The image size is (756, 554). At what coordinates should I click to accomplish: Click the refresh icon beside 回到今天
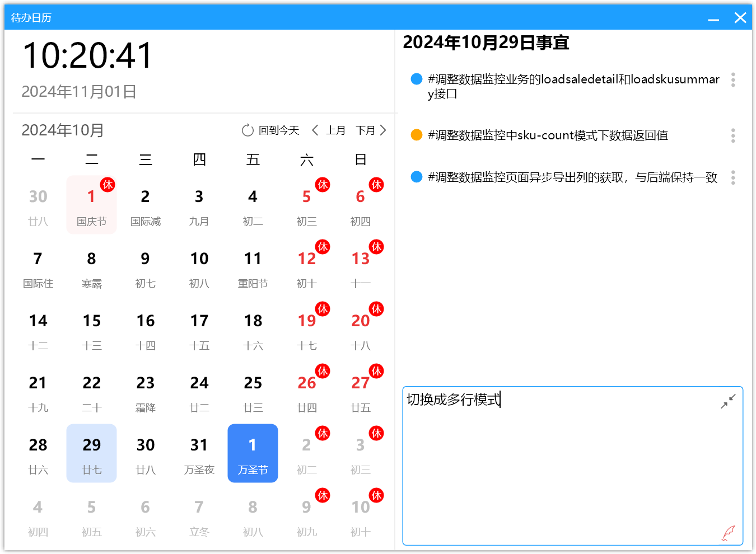pos(248,130)
